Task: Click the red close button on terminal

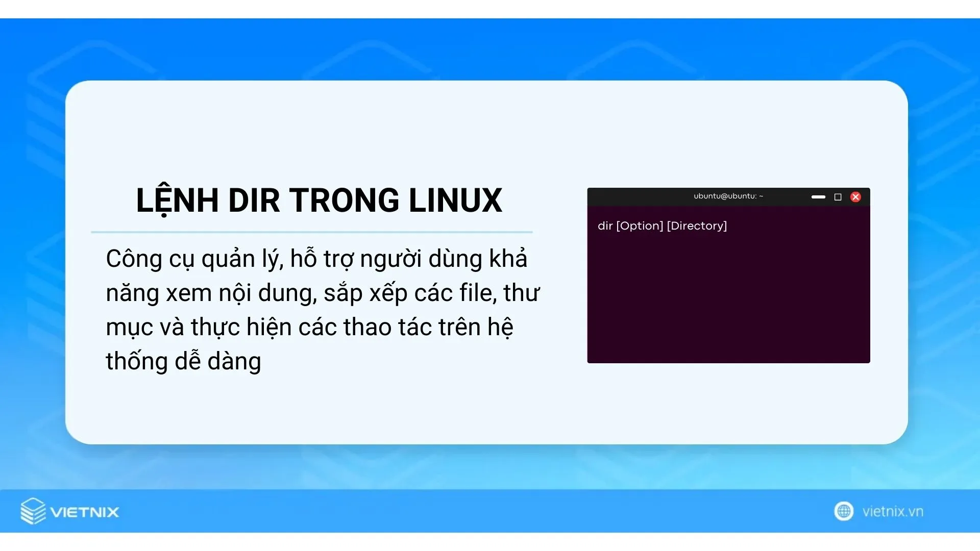Action: tap(856, 196)
